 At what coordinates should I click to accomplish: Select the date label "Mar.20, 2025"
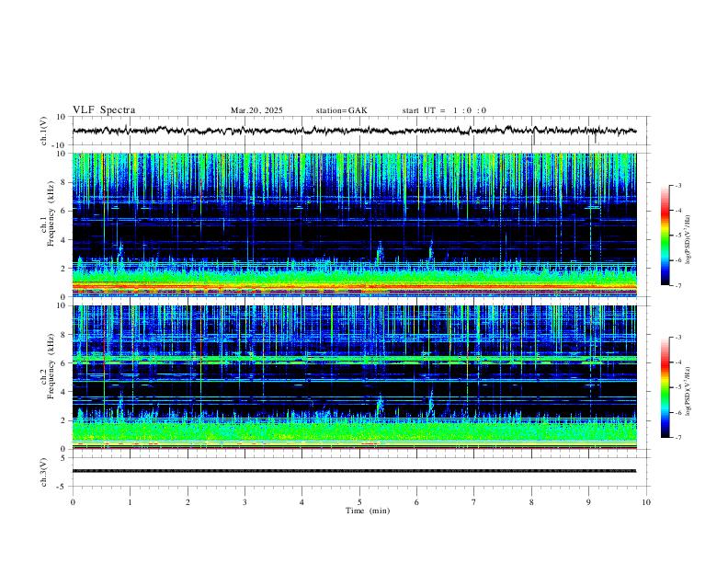[x=256, y=110]
